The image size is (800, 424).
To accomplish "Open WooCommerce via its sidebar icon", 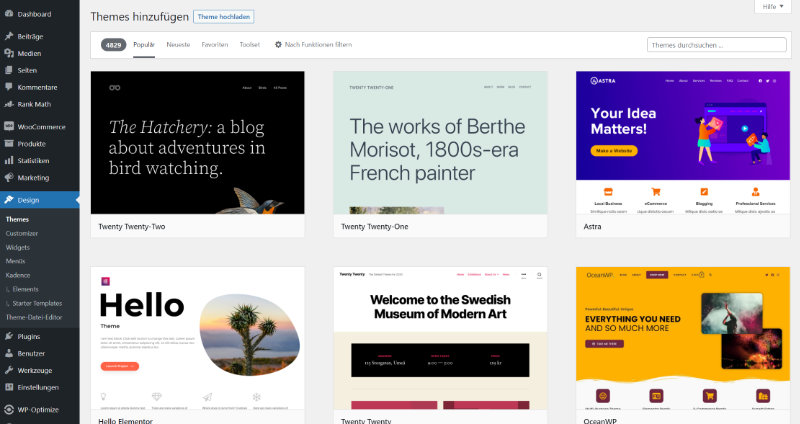I will point(9,127).
